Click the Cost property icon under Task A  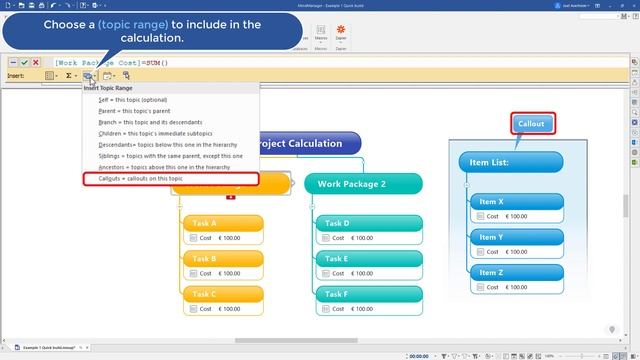pos(193,238)
